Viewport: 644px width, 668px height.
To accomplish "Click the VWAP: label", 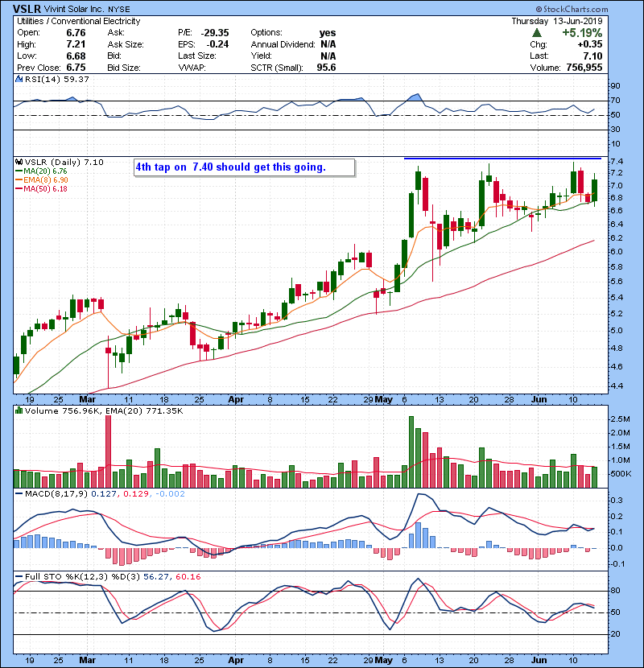I will (192, 68).
